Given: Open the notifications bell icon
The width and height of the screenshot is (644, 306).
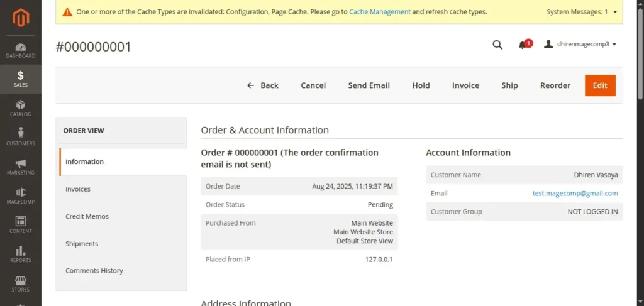Looking at the screenshot, I should 523,45.
